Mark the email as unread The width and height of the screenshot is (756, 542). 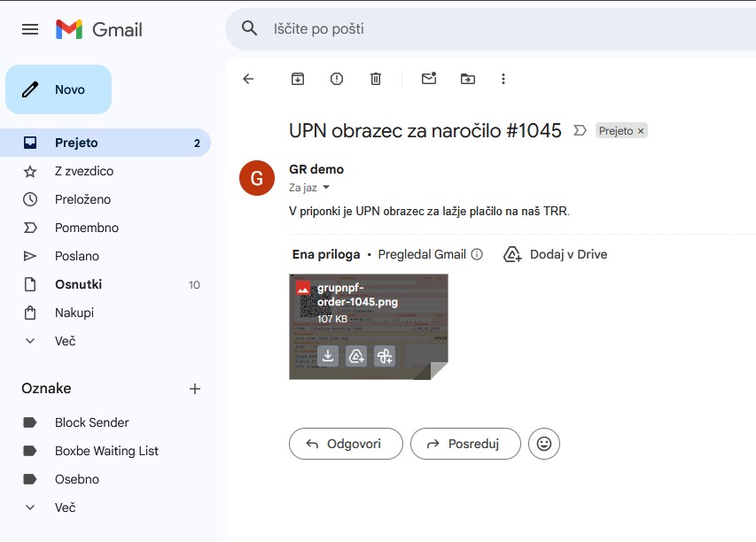tap(429, 79)
